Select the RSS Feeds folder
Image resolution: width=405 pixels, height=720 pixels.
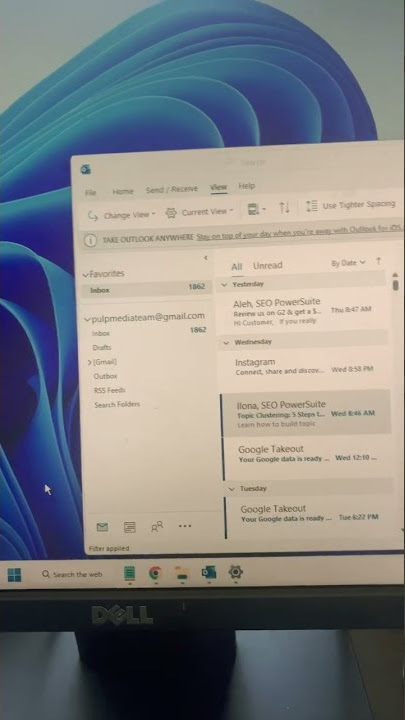(x=109, y=390)
